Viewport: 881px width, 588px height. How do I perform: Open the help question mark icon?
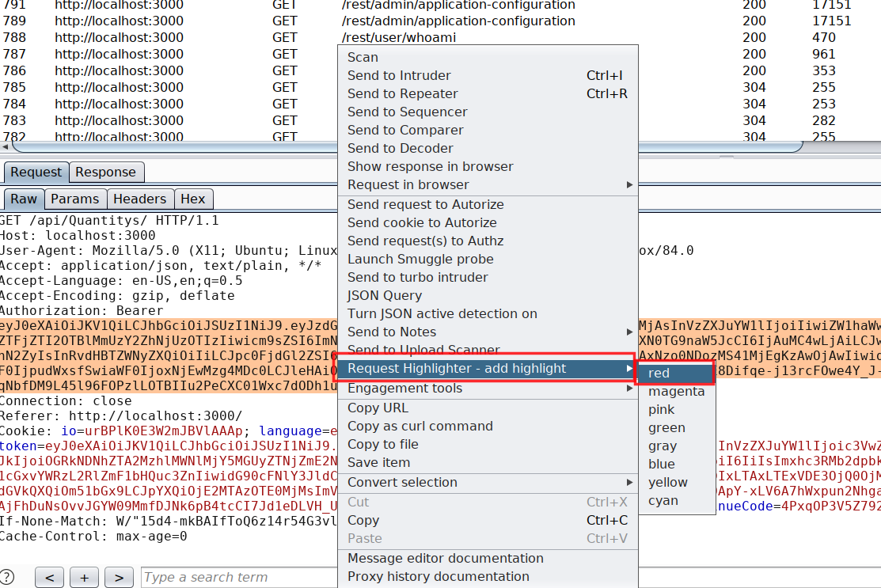(x=6, y=577)
